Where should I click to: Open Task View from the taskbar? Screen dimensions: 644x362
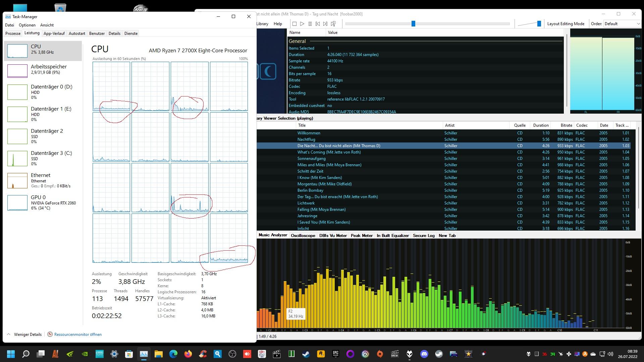41,354
